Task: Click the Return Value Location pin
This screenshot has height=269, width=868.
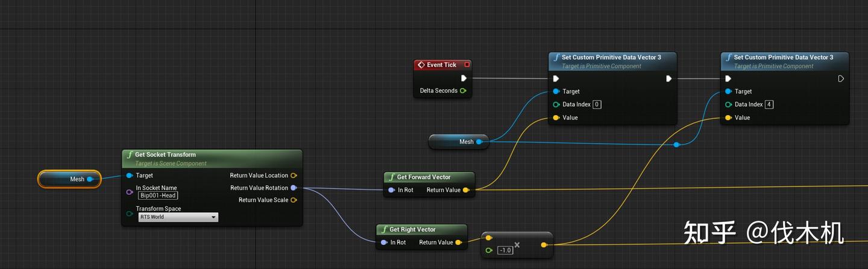Action: coord(294,176)
